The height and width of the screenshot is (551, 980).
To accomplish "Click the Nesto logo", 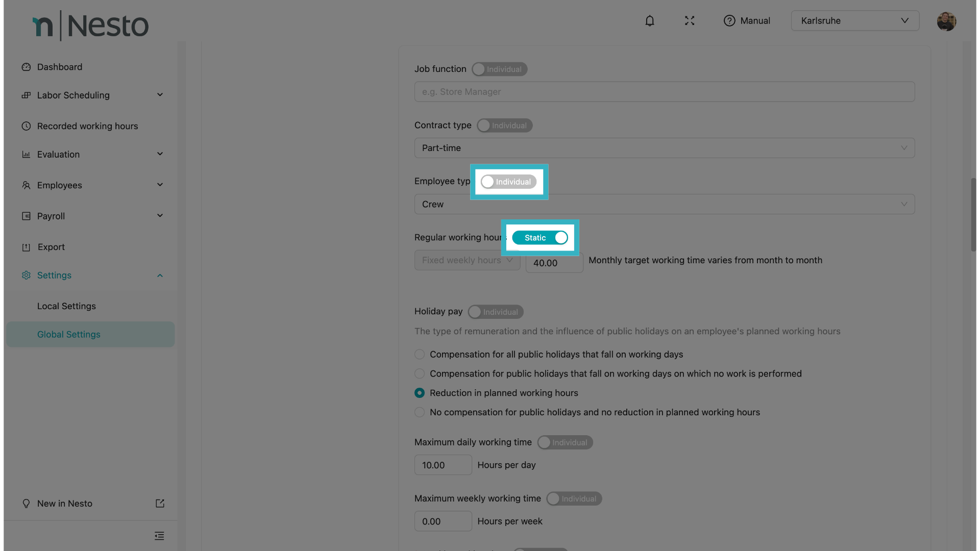I will coord(90,26).
